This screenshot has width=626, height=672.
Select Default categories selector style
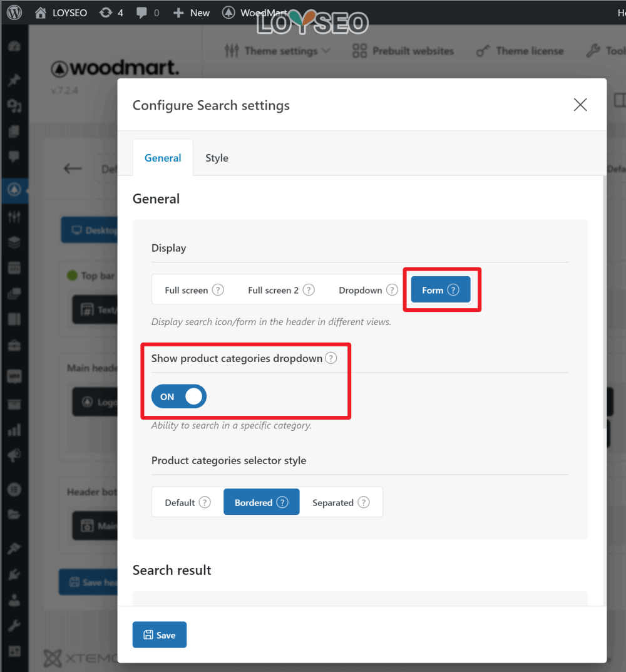click(187, 502)
